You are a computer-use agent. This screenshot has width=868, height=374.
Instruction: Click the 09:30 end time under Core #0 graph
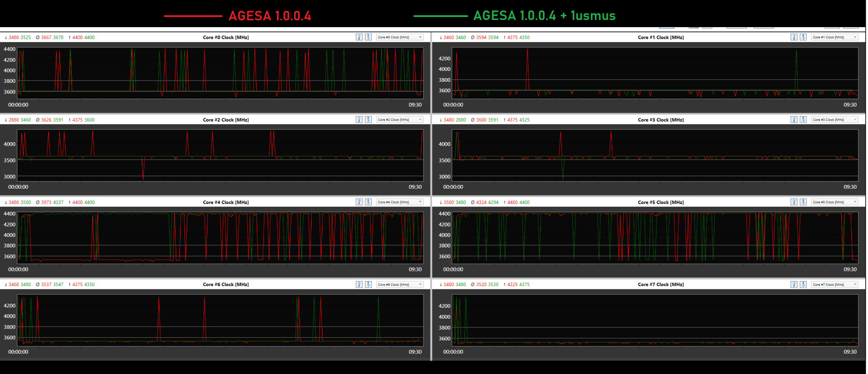point(415,105)
